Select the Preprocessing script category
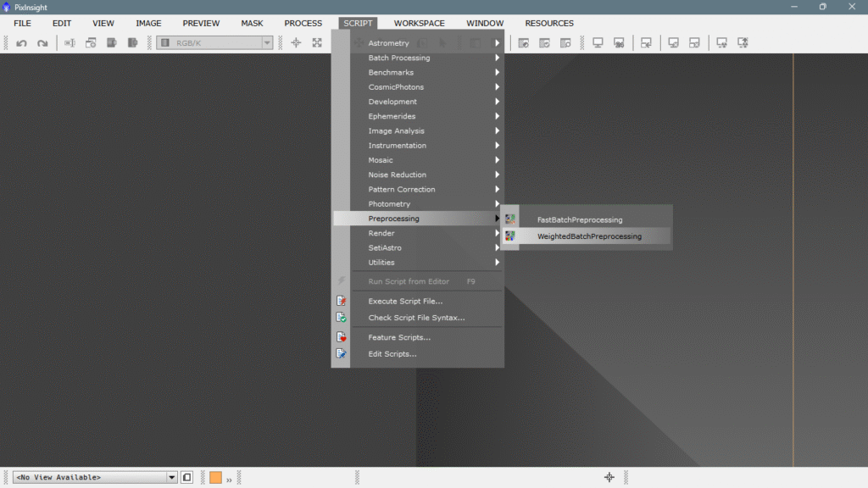 coord(418,219)
